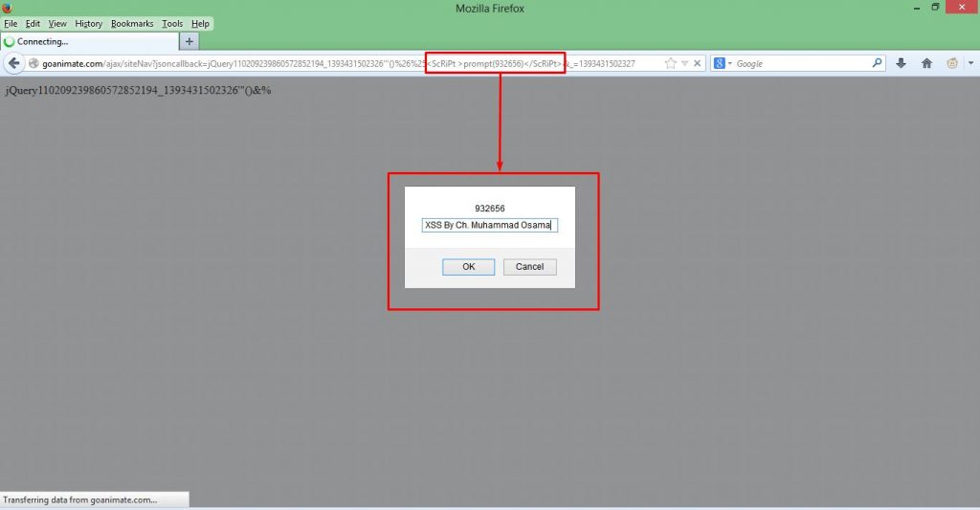Open the Tools menu
This screenshot has width=980, height=510.
172,24
